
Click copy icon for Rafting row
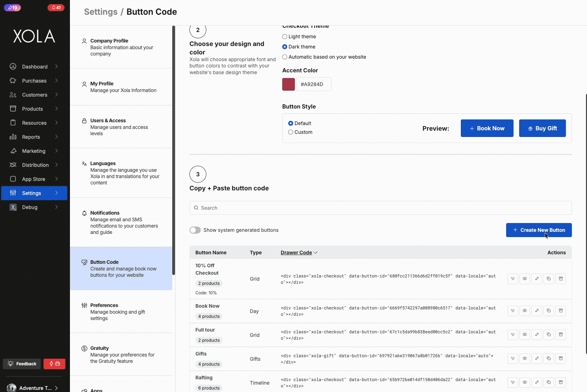(549, 383)
